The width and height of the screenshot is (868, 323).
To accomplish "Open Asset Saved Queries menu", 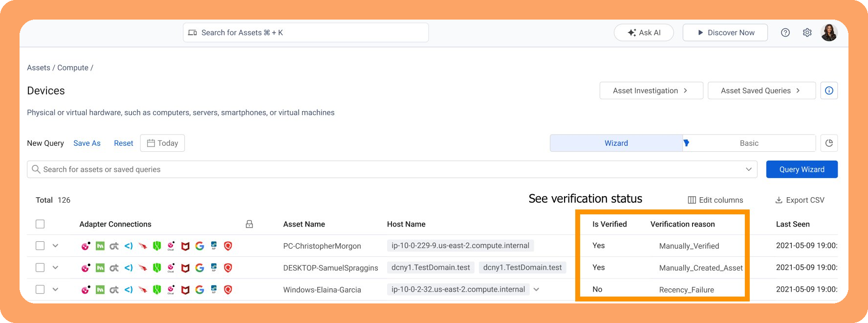I will coord(761,91).
